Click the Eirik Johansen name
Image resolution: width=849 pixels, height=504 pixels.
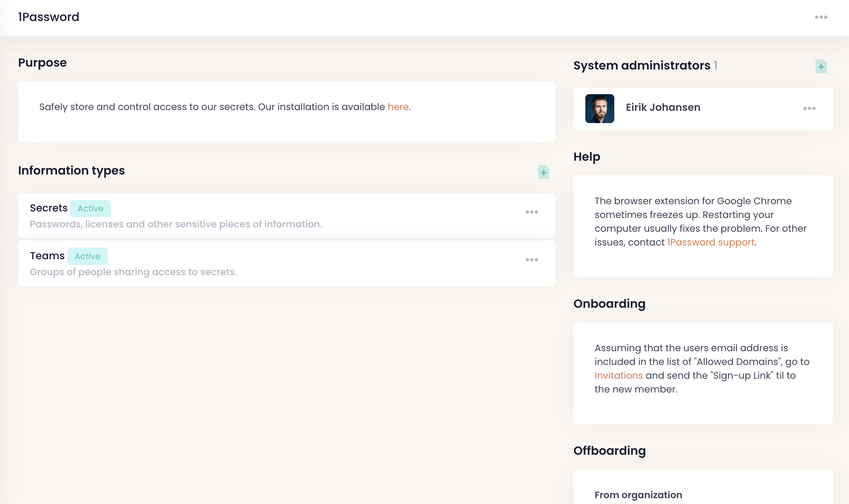[x=663, y=108]
